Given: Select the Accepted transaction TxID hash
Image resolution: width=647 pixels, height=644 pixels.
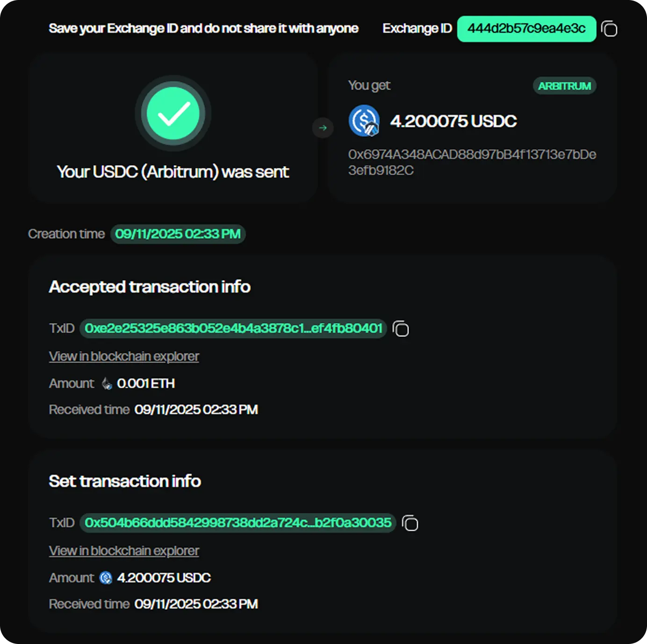Looking at the screenshot, I should pos(233,329).
